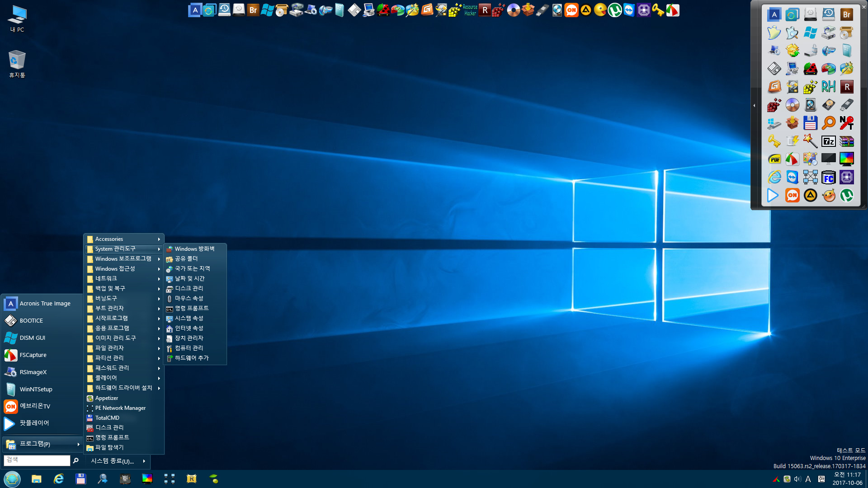
Task: Open the 휴지통 recycle bin icon
Action: click(x=17, y=64)
